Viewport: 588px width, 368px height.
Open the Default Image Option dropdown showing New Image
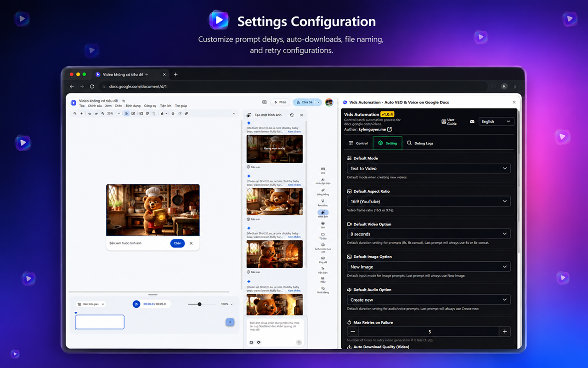(429, 267)
